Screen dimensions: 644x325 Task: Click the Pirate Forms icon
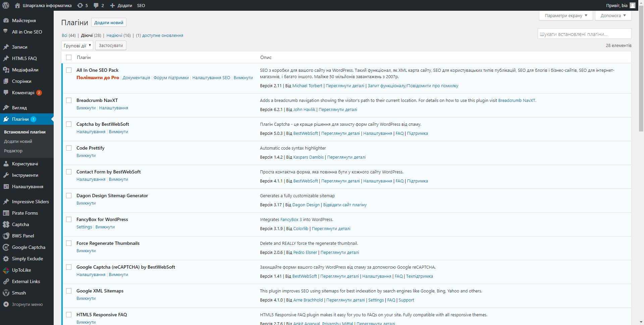[6, 213]
